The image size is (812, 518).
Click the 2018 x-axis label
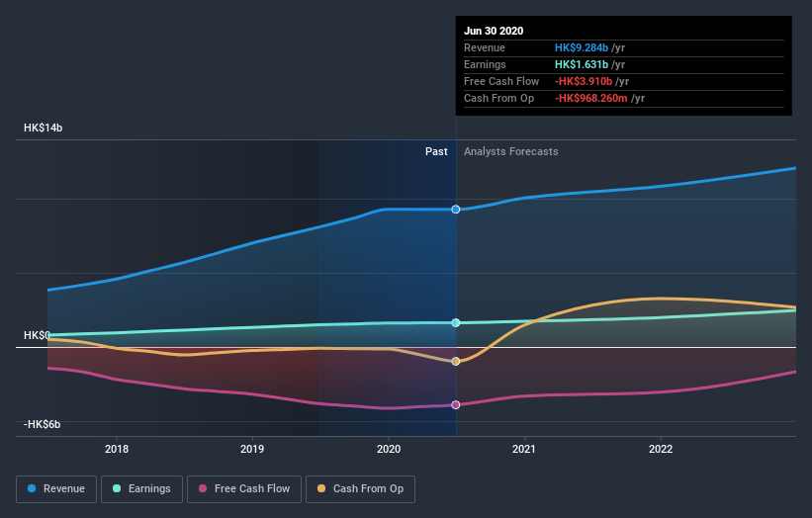click(x=117, y=449)
